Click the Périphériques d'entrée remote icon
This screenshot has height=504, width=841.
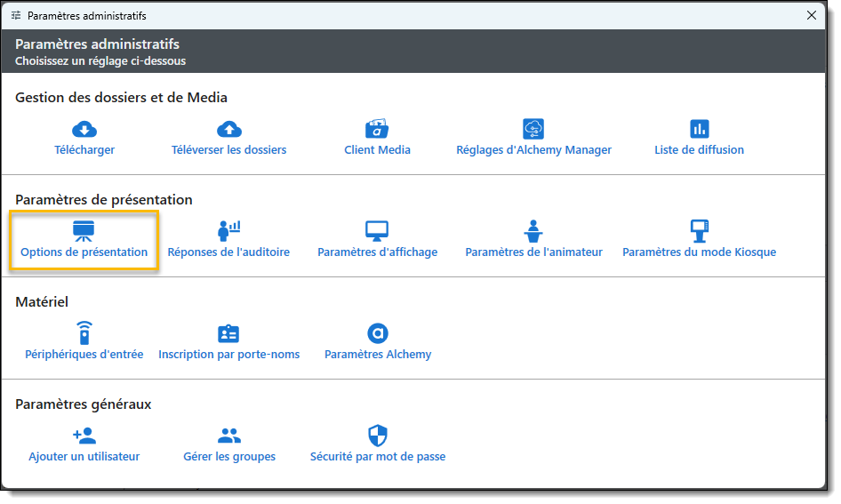[84, 333]
